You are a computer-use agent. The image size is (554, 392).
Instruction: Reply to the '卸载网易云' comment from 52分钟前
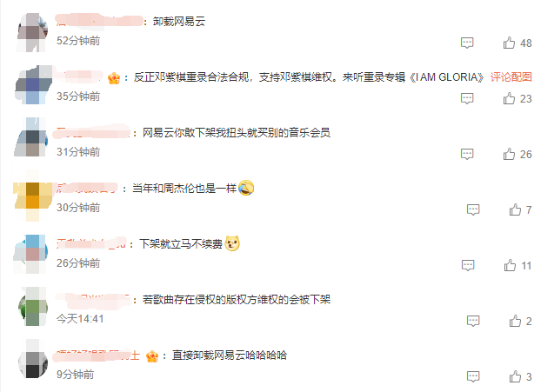point(467,43)
